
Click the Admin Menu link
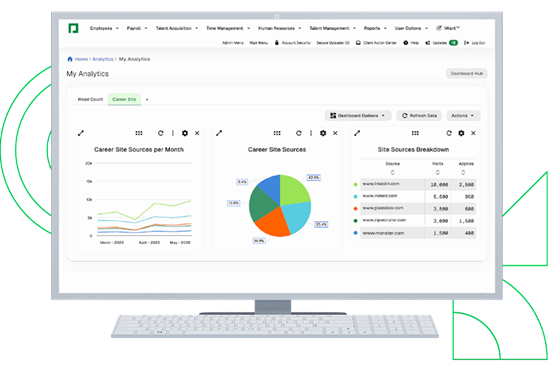pos(233,43)
